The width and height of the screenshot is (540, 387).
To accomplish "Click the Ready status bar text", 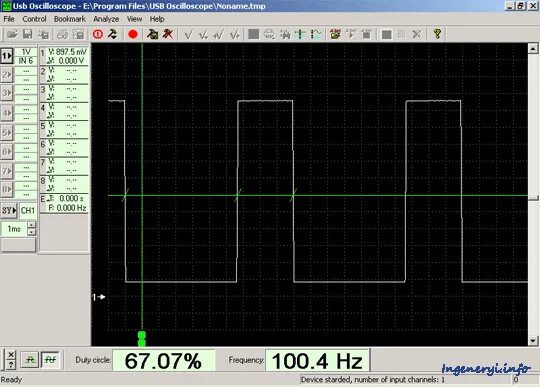I will point(11,380).
